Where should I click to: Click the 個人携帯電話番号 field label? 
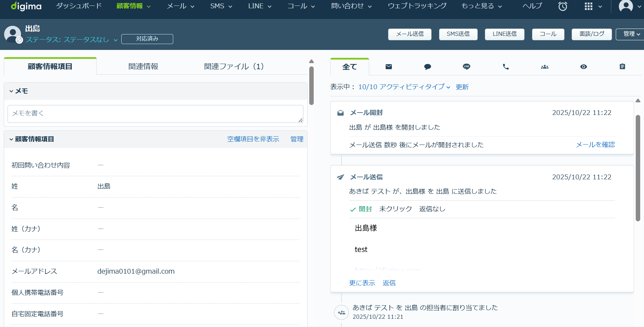click(x=38, y=293)
